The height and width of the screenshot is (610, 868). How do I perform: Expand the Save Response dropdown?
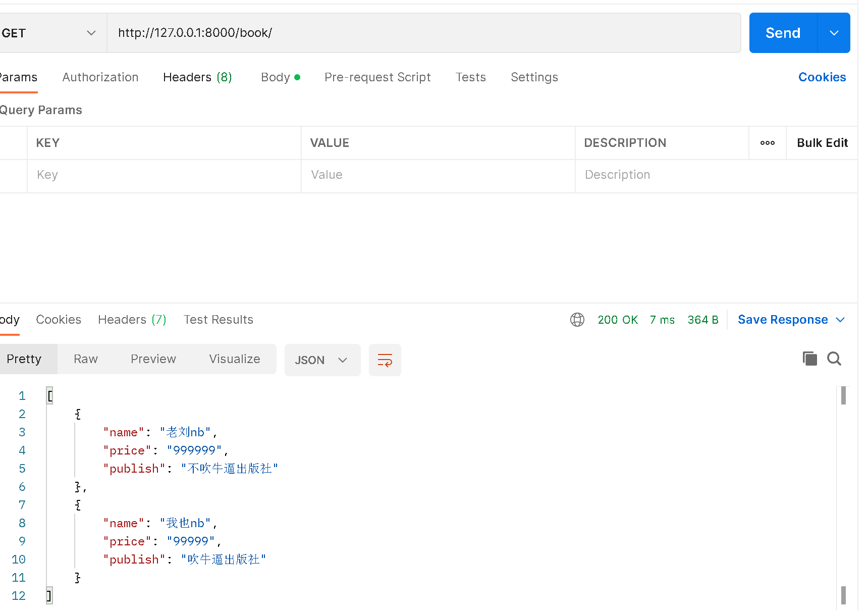coord(840,320)
